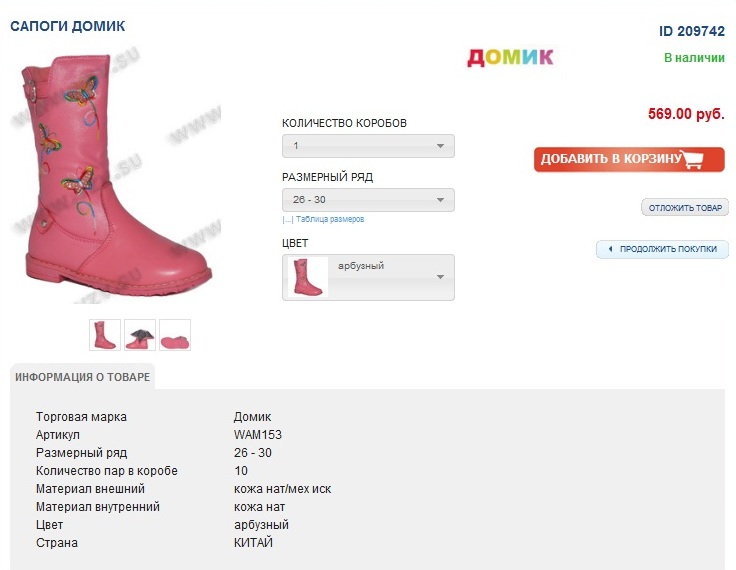Image resolution: width=736 pixels, height=570 pixels.
Task: Click the shopping cart icon
Action: 704,159
